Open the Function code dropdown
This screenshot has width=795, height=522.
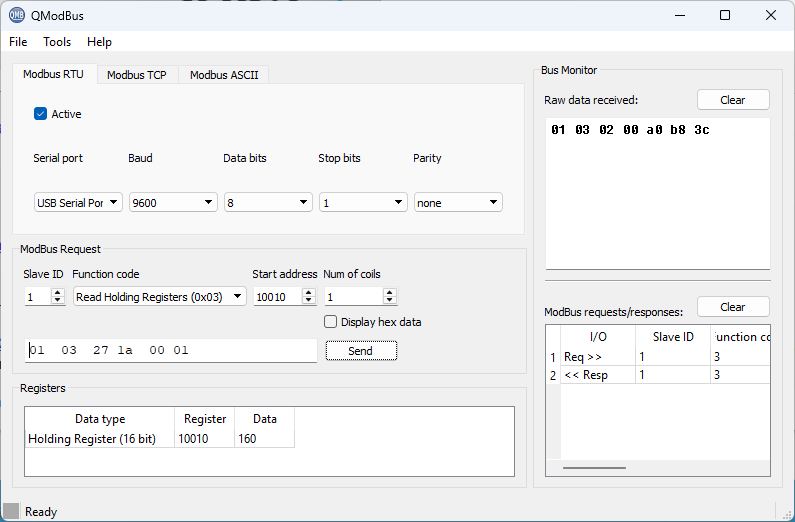[x=159, y=297]
